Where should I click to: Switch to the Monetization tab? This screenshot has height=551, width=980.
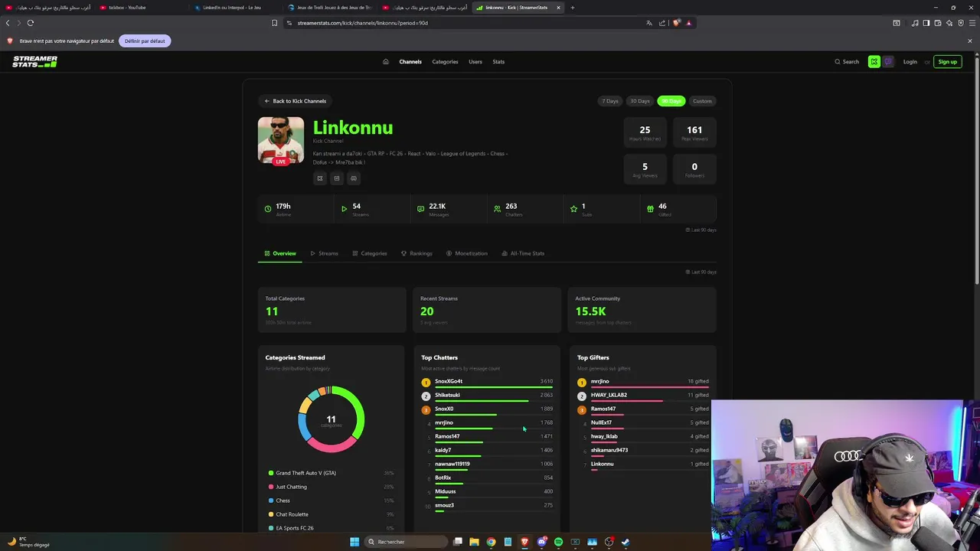coord(467,253)
